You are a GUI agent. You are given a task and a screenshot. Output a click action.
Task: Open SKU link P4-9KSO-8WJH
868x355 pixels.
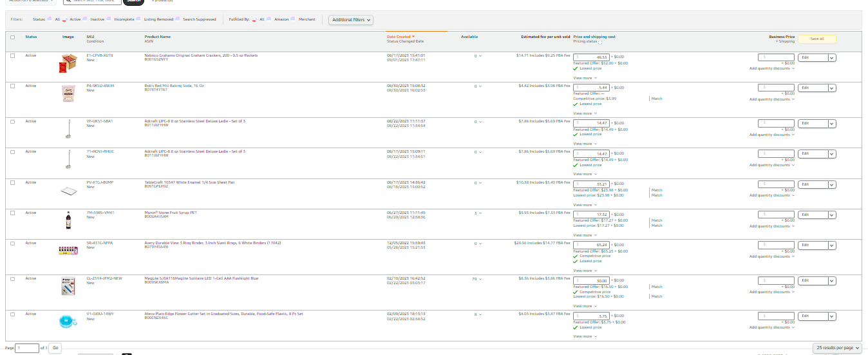(x=100, y=86)
